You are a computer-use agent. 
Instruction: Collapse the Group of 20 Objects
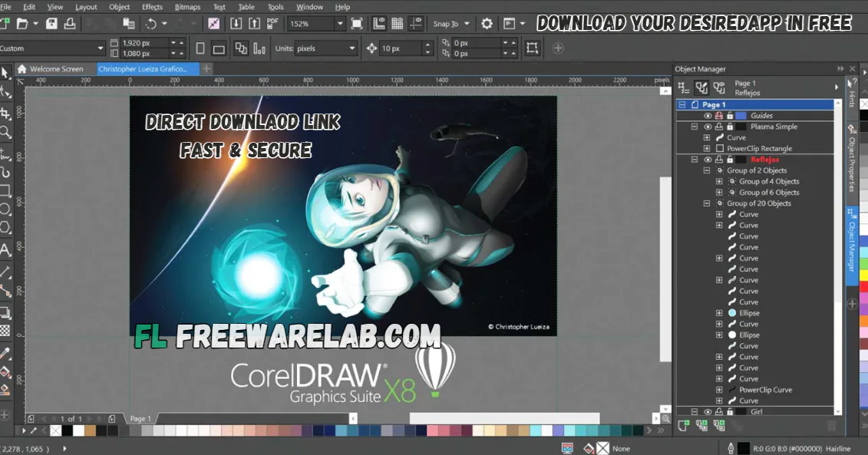coord(707,203)
